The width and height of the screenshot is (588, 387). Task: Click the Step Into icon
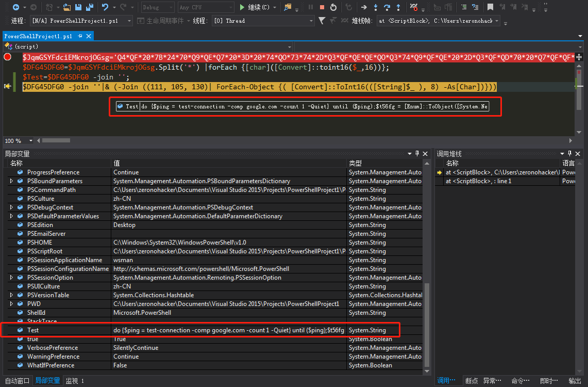click(x=375, y=7)
